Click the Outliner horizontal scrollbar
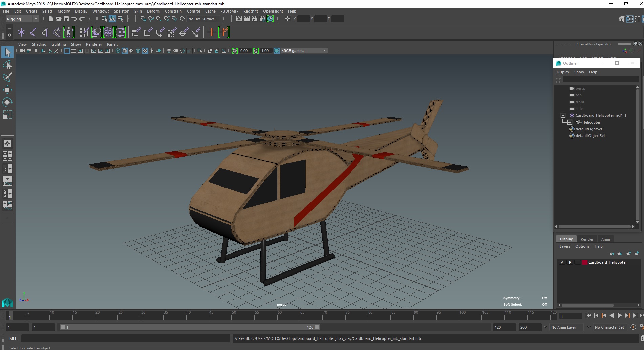 (594, 227)
